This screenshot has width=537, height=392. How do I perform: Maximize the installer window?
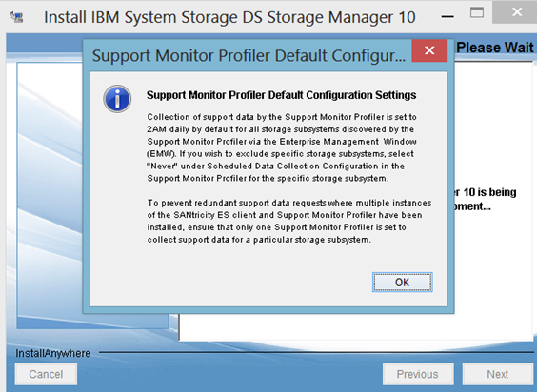(477, 13)
